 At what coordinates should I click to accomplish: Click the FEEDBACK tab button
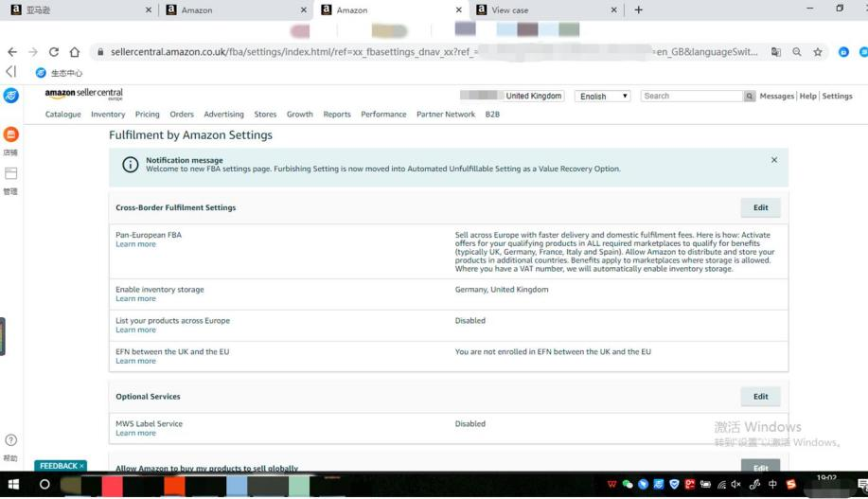61,466
